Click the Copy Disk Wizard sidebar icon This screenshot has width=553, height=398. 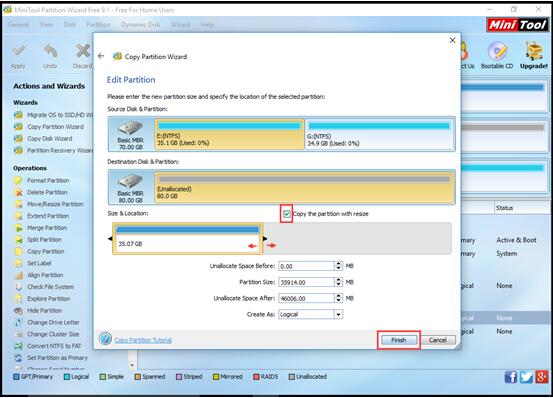[18, 139]
